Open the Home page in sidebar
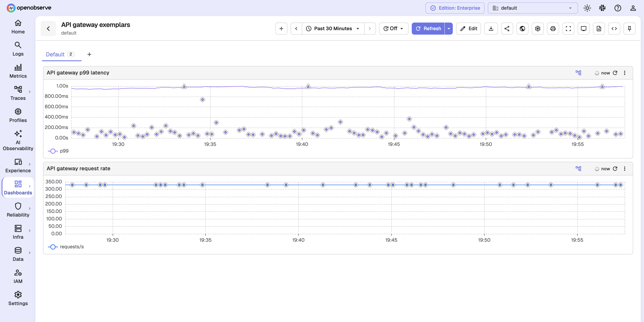This screenshot has height=322, width=644. pos(18,27)
